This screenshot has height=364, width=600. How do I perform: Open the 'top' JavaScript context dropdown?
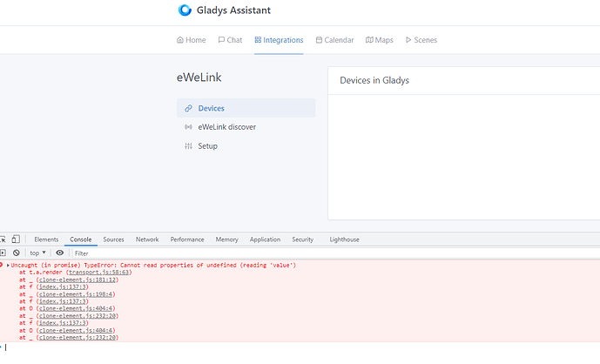[37, 253]
